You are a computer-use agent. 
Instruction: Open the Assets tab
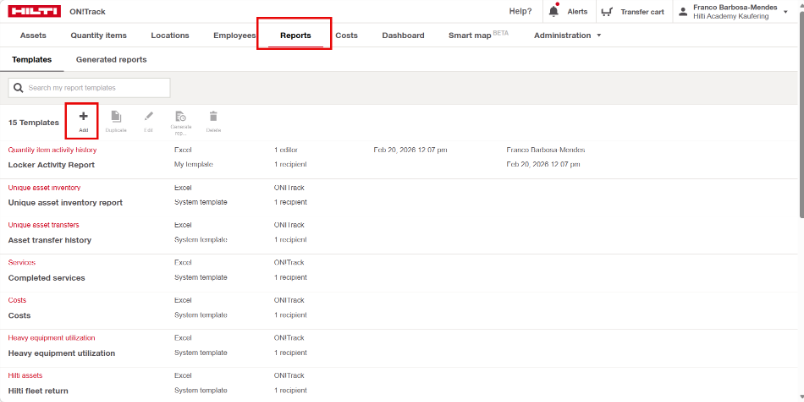pos(33,35)
